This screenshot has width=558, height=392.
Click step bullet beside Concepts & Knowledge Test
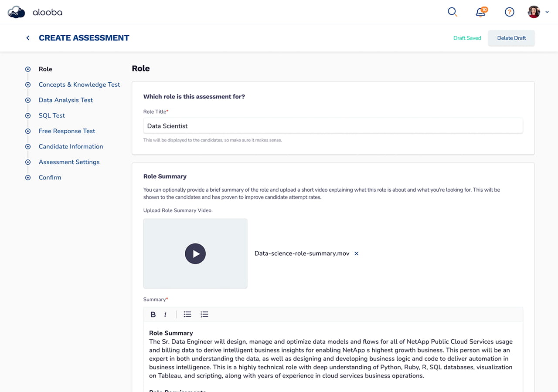click(28, 84)
